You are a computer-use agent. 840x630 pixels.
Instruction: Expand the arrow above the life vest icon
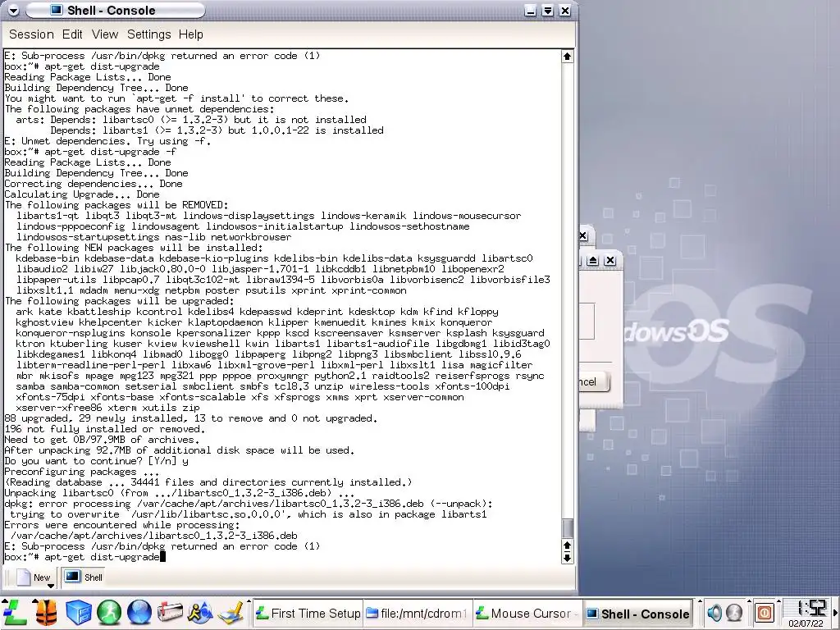click(35, 600)
